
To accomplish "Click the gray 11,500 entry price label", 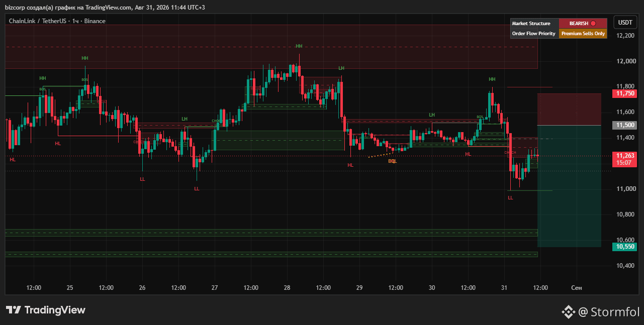I will 625,125.
